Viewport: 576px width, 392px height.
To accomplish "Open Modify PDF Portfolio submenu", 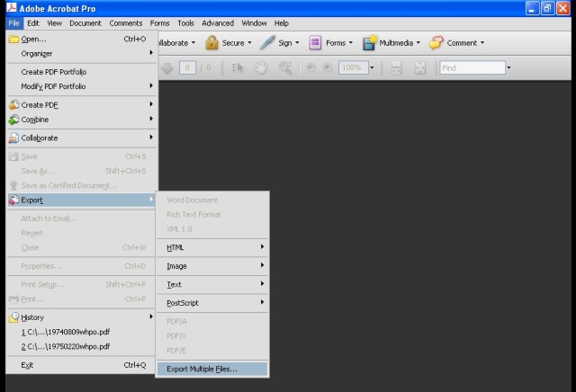I will (x=82, y=86).
